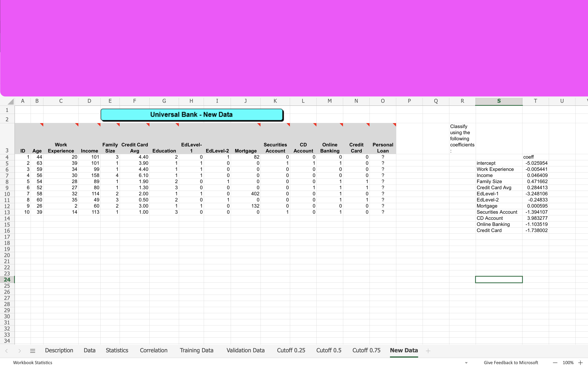Screen dimensions: 588x367
Task: Expand the status bar dropdown chevron
Action: (466, 363)
